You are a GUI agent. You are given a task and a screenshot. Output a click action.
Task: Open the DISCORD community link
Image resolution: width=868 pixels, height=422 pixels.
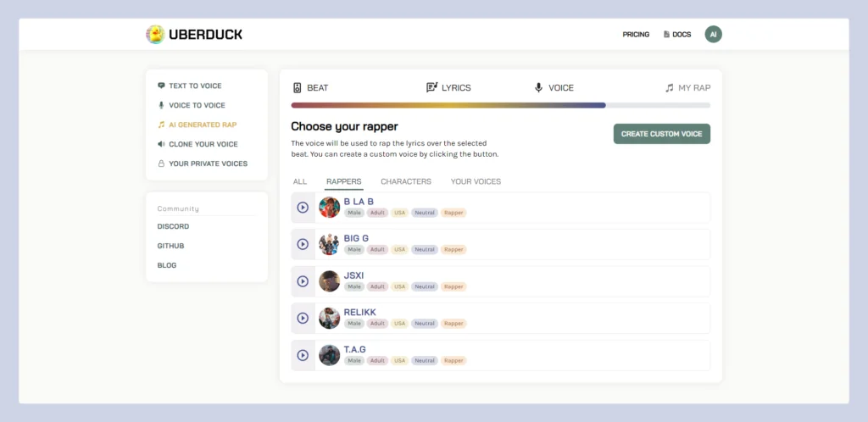pyautogui.click(x=173, y=227)
